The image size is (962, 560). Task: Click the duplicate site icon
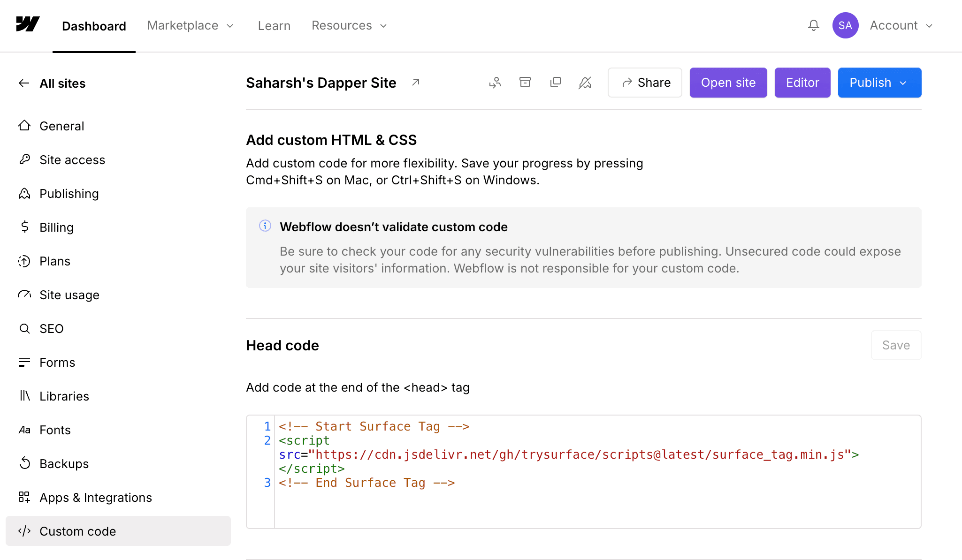[x=555, y=83]
